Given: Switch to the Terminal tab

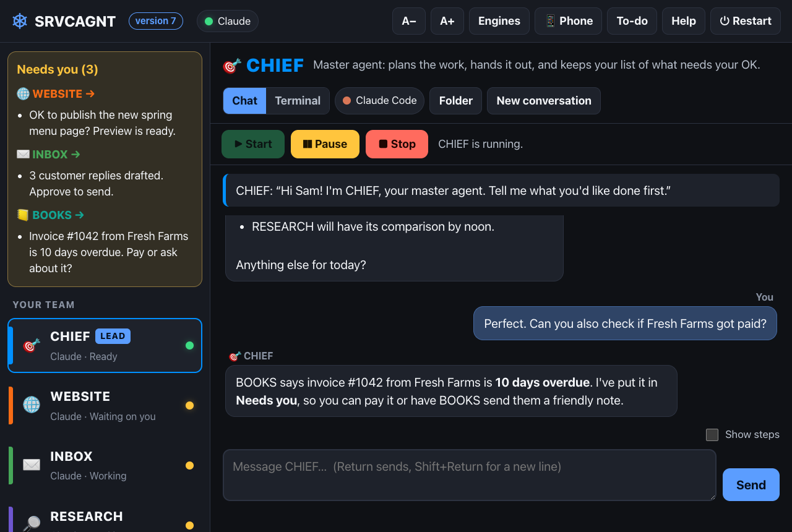Looking at the screenshot, I should tap(298, 101).
